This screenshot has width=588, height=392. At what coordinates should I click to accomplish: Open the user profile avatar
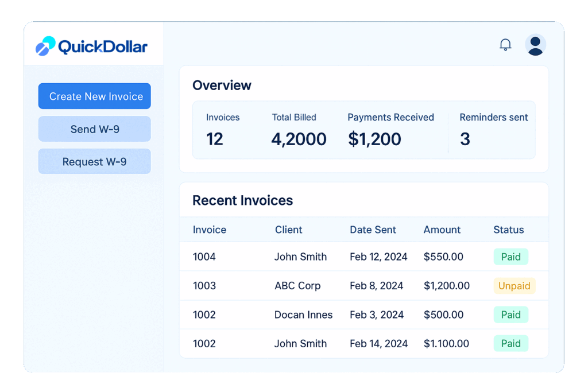535,45
